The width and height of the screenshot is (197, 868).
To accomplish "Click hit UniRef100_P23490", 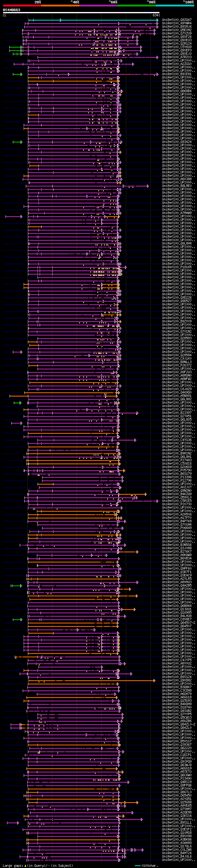I will 177,778.
